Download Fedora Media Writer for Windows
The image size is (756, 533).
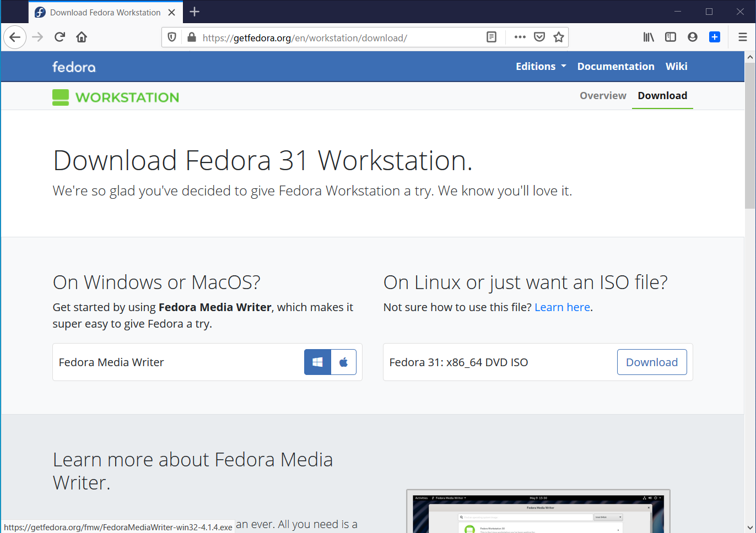coord(317,362)
